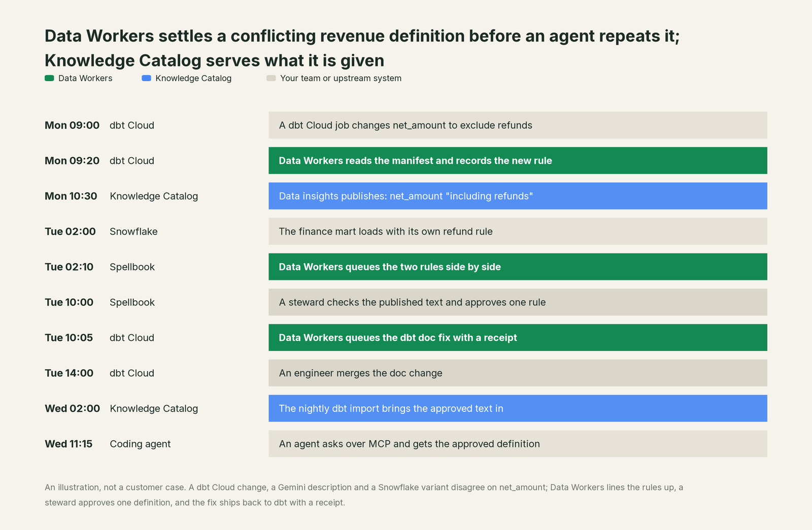812x530 pixels.
Task: Click 'Spellbook' label in Tue 10:00 row
Action: pos(132,302)
